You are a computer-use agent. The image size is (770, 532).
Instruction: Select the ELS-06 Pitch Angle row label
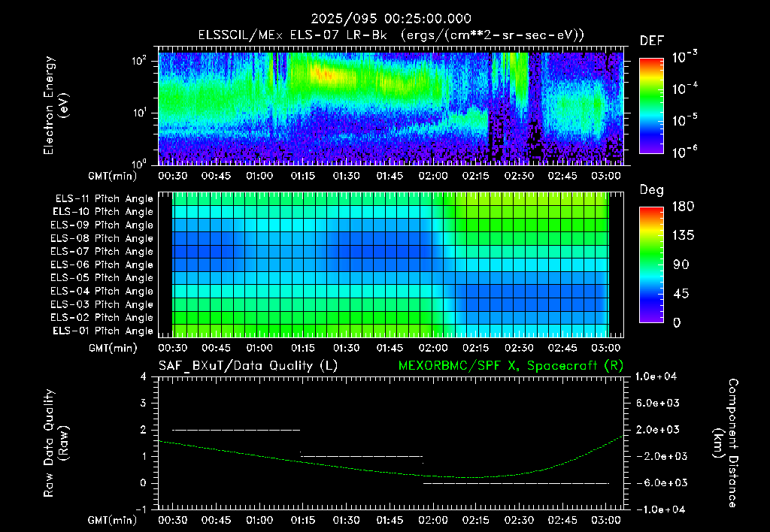tap(102, 264)
